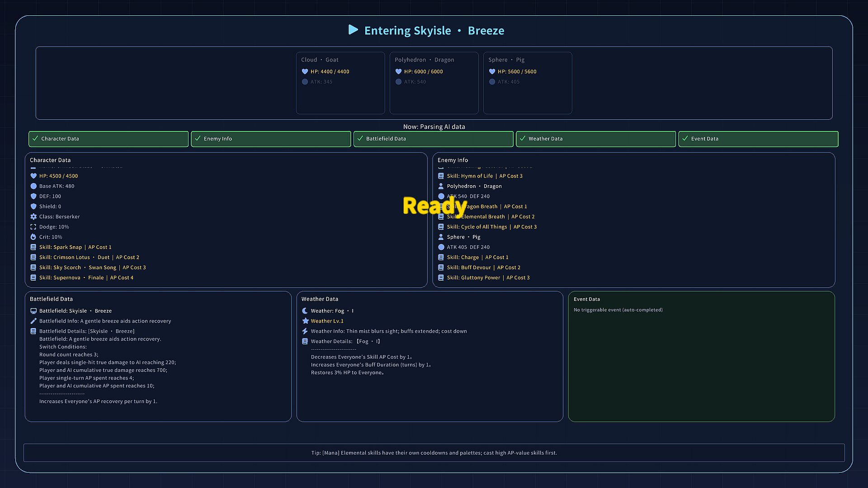
Task: Click the checkmark on the Character Data step
Action: coord(35,139)
